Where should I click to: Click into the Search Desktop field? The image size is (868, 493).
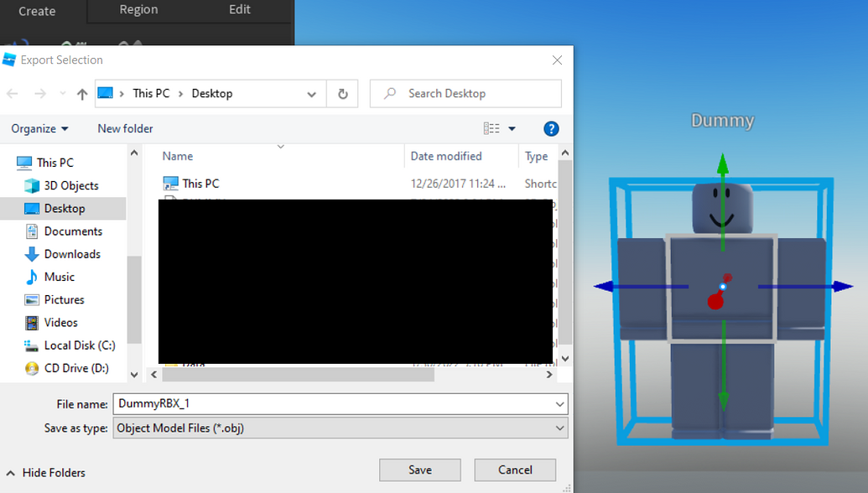coord(465,94)
